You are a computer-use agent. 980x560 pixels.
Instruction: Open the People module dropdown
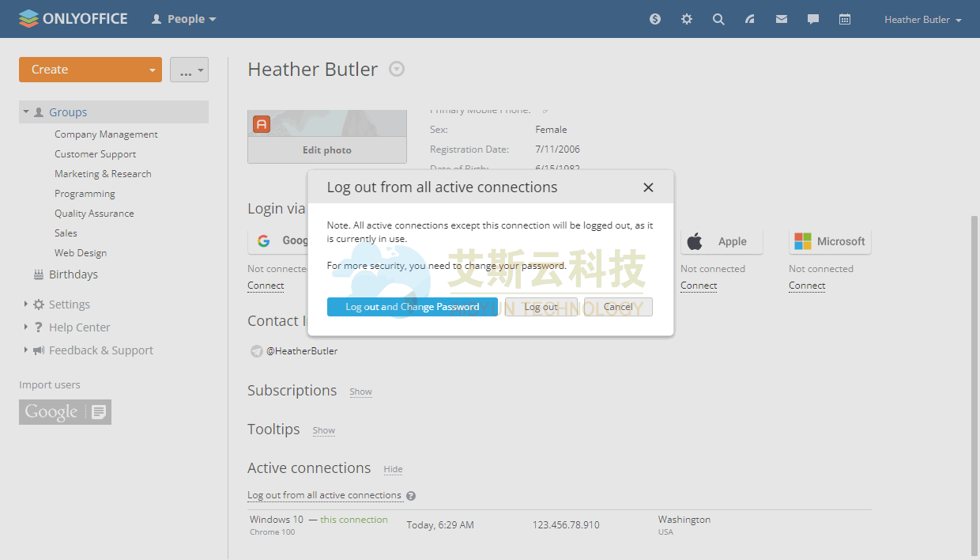pyautogui.click(x=184, y=19)
